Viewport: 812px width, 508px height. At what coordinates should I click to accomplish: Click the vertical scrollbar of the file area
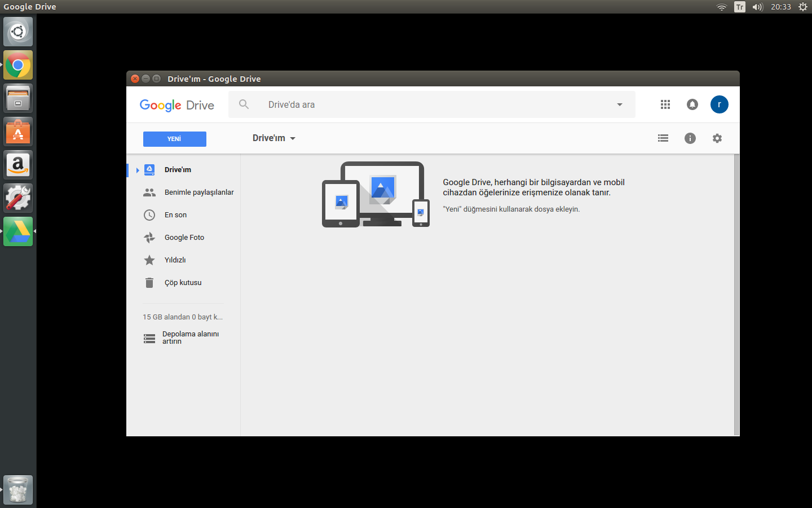(736, 295)
